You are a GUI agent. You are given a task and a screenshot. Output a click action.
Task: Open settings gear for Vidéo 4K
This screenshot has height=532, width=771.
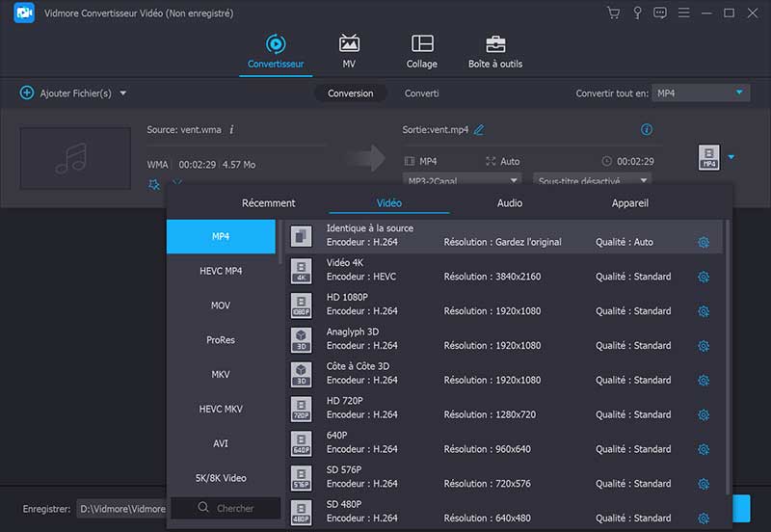pyautogui.click(x=703, y=277)
